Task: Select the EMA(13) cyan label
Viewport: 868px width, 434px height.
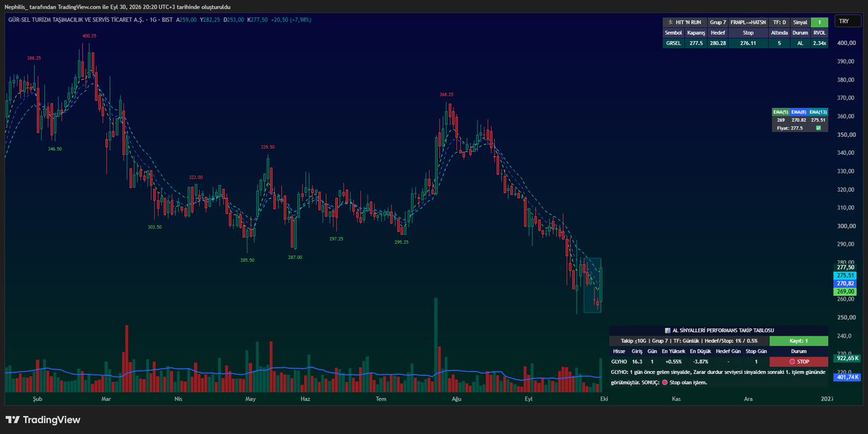Action: 817,112
